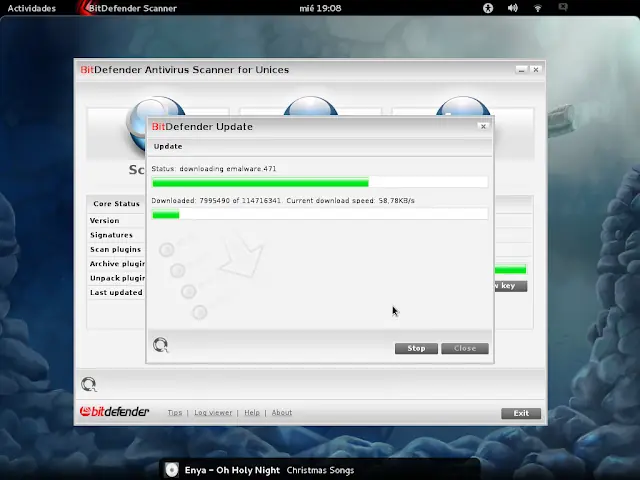Open the accessibility menu icon

pyautogui.click(x=488, y=8)
